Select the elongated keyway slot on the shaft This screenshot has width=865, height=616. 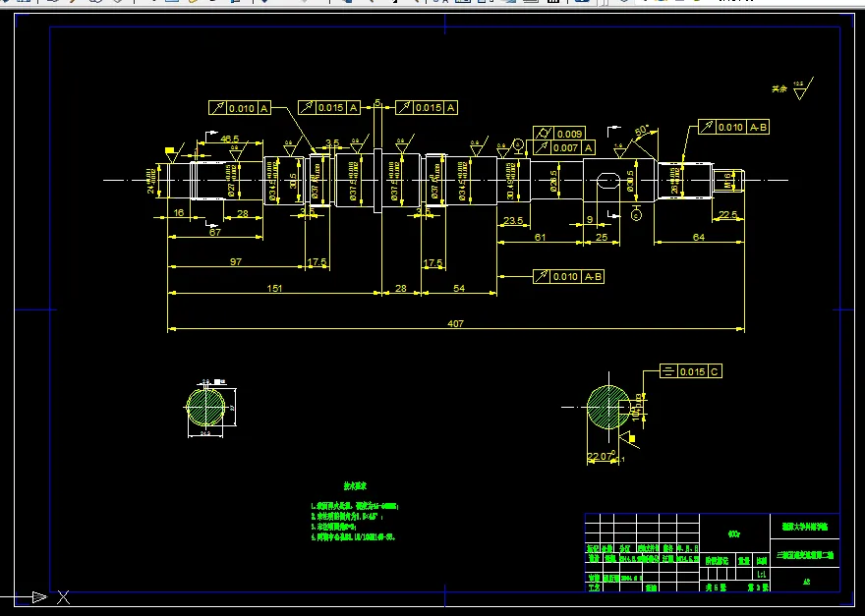point(606,181)
